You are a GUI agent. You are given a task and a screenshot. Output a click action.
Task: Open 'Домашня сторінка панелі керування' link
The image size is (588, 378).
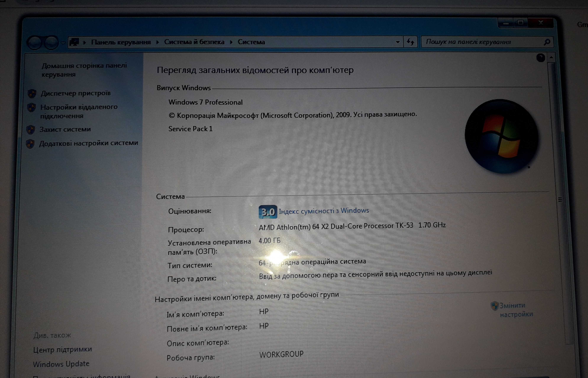[84, 70]
